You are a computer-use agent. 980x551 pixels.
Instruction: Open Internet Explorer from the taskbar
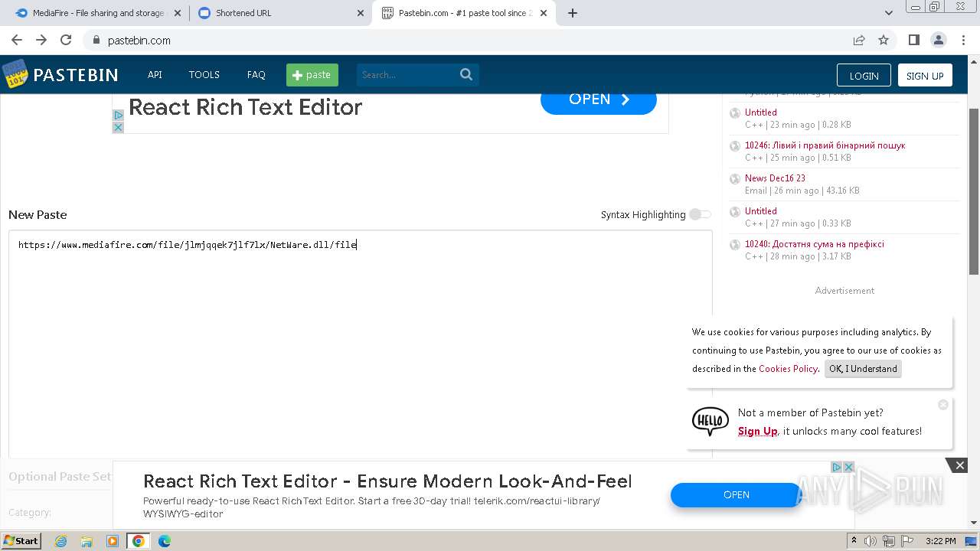(60, 541)
